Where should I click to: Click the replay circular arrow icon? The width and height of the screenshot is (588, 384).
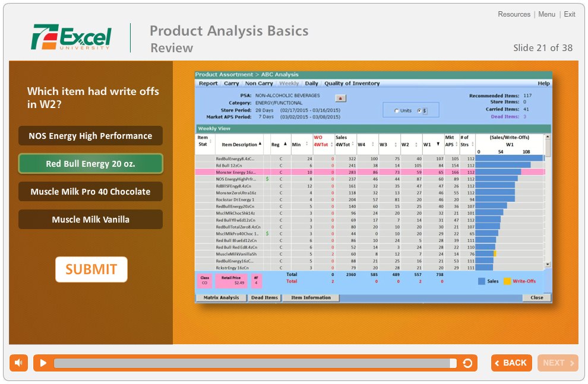point(467,363)
